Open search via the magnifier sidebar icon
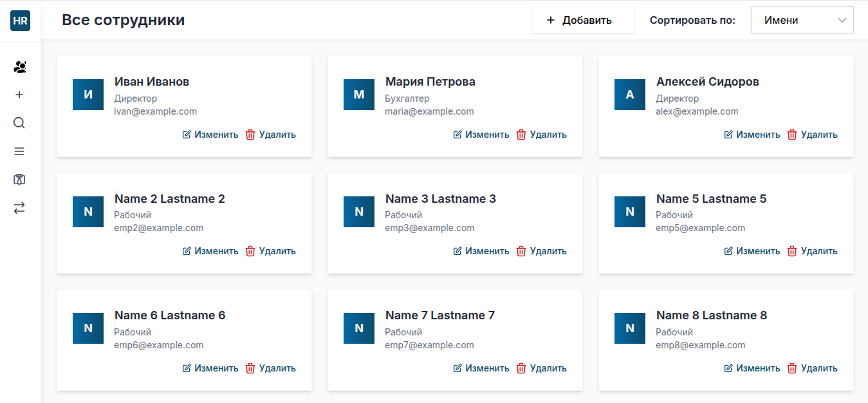 point(19,123)
